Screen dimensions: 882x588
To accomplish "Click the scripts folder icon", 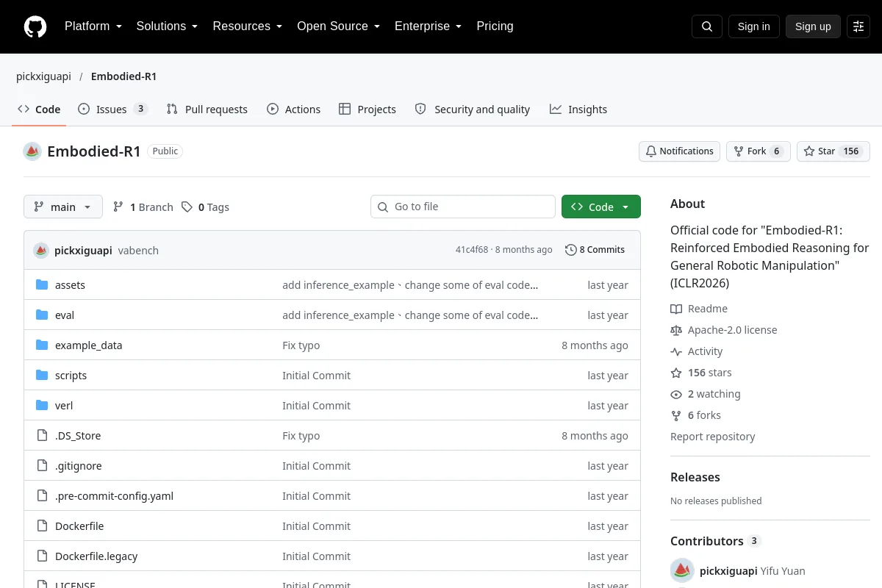I will (42, 376).
